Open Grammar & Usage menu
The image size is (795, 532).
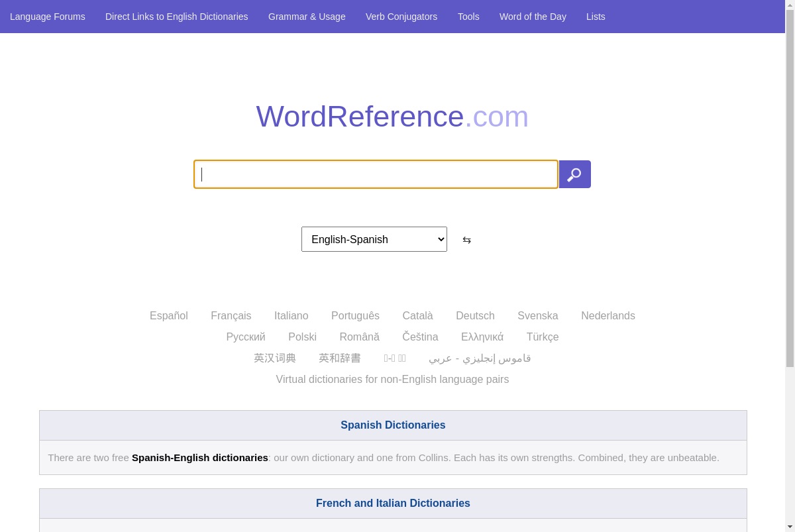307,17
